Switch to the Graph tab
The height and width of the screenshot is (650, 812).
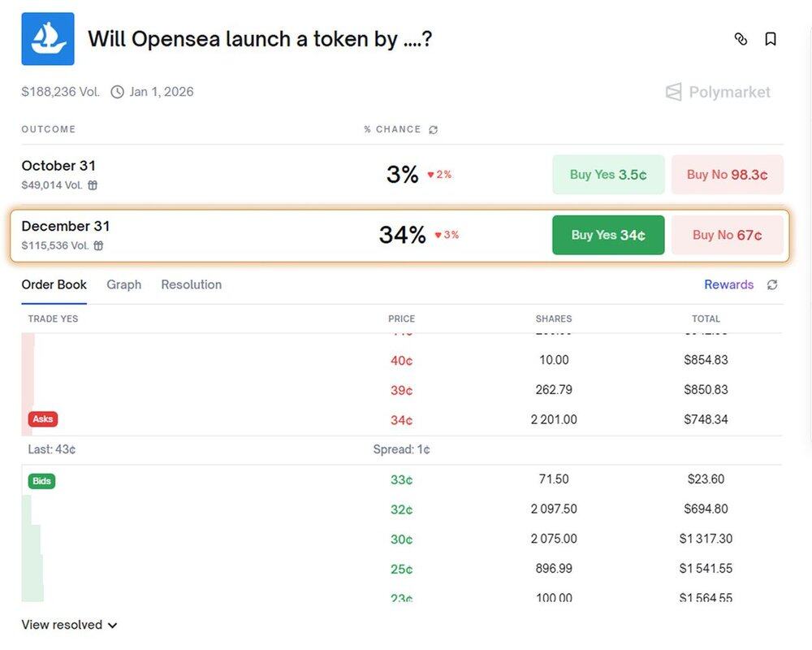pos(123,284)
